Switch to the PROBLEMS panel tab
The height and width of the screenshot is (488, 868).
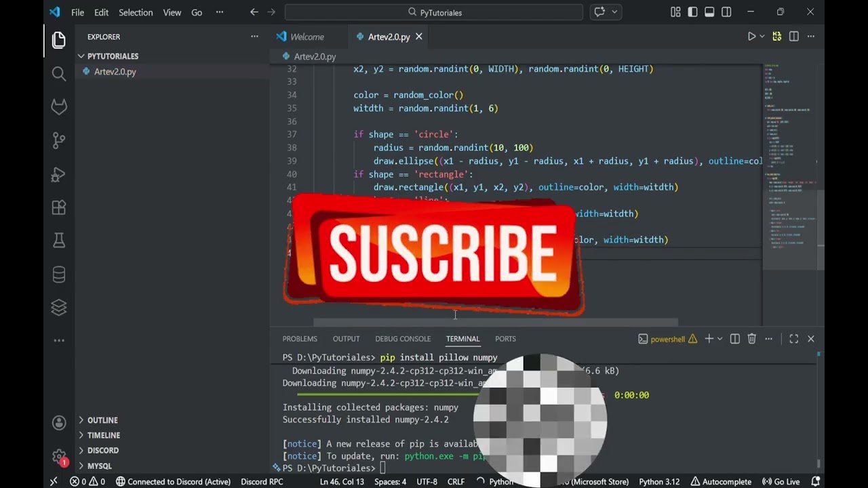(x=300, y=339)
